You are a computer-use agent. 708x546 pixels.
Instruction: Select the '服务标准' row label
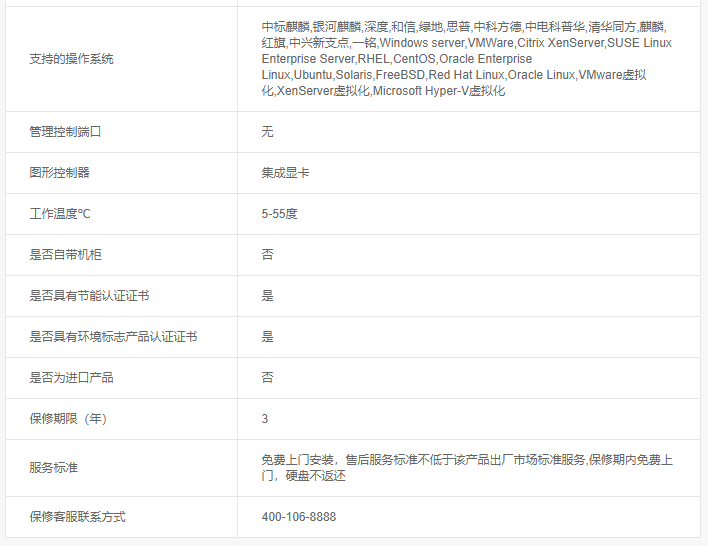pyautogui.click(x=54, y=468)
